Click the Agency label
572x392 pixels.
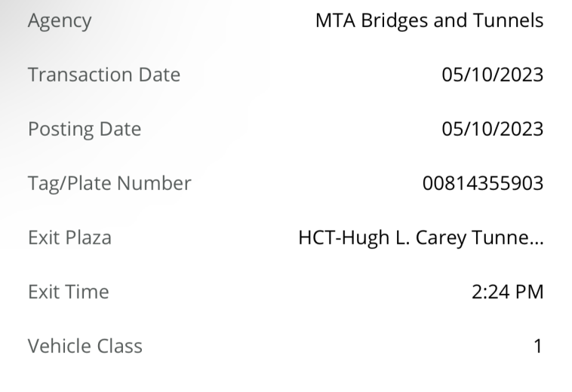pos(60,21)
